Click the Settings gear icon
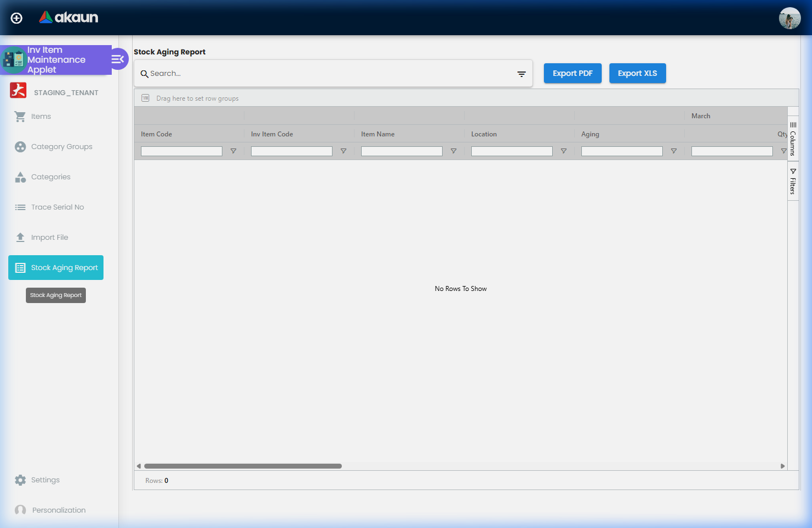This screenshot has width=812, height=528. coord(20,480)
